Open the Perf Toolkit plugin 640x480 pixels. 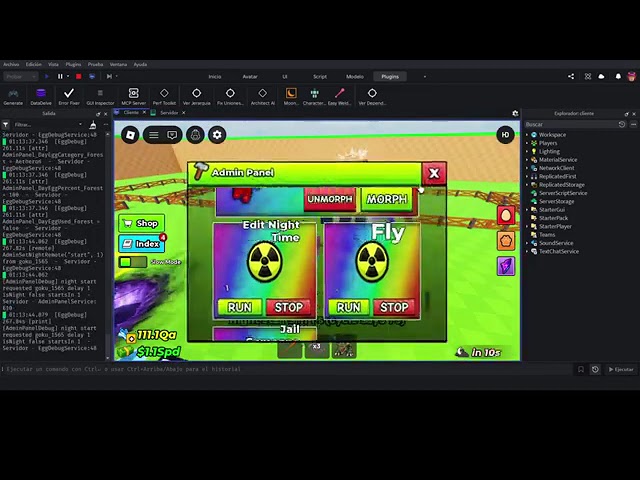coord(164,96)
